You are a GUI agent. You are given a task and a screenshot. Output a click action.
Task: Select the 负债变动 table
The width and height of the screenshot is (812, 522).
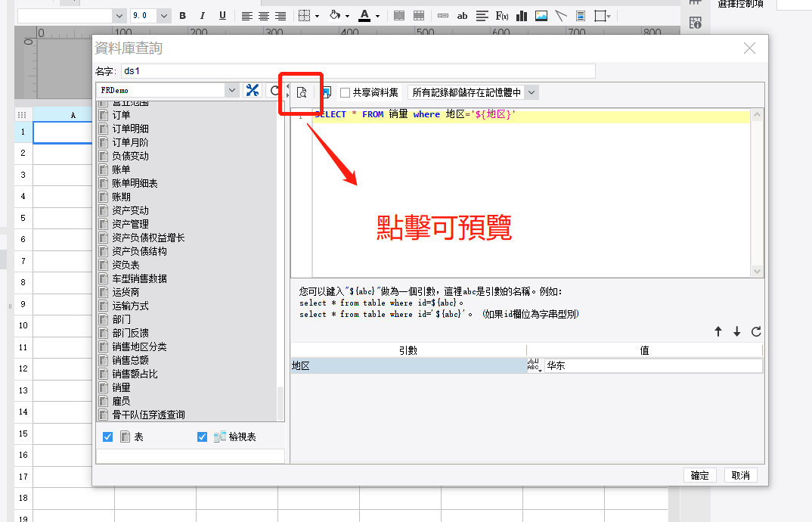click(x=131, y=156)
